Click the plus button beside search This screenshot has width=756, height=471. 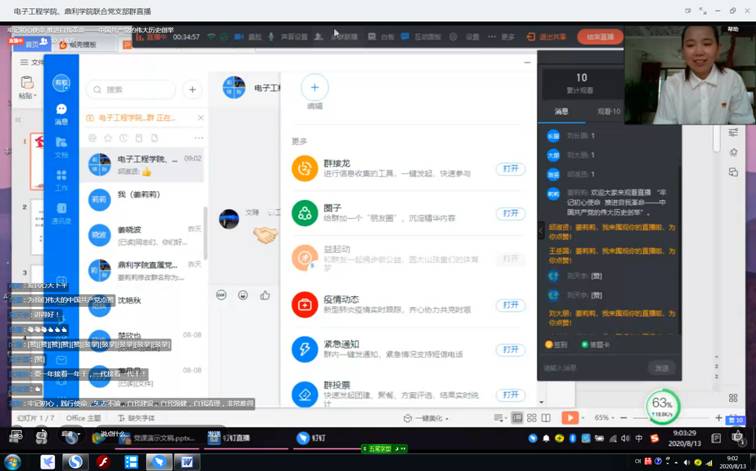point(192,90)
